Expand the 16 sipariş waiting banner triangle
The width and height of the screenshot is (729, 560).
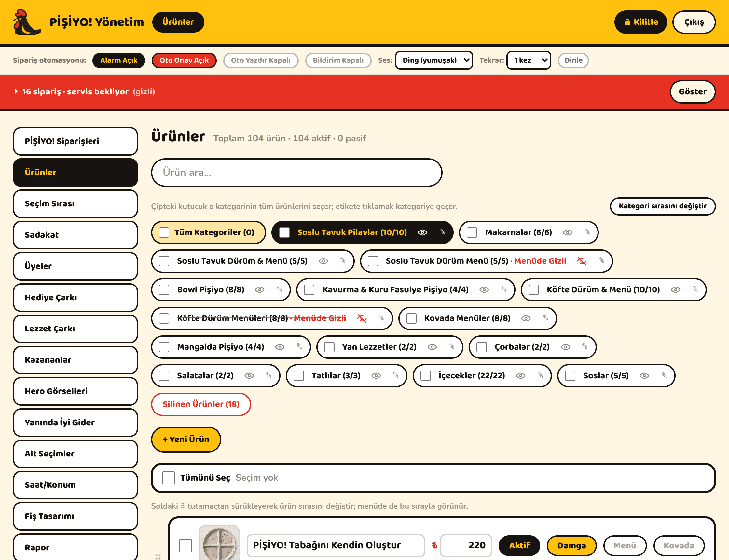(16, 91)
